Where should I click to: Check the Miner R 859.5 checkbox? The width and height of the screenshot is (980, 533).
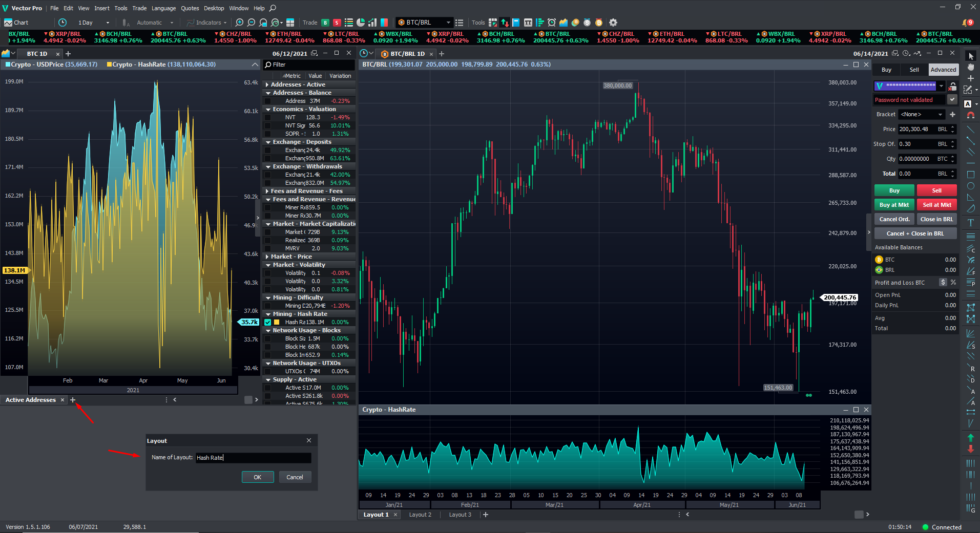267,207
